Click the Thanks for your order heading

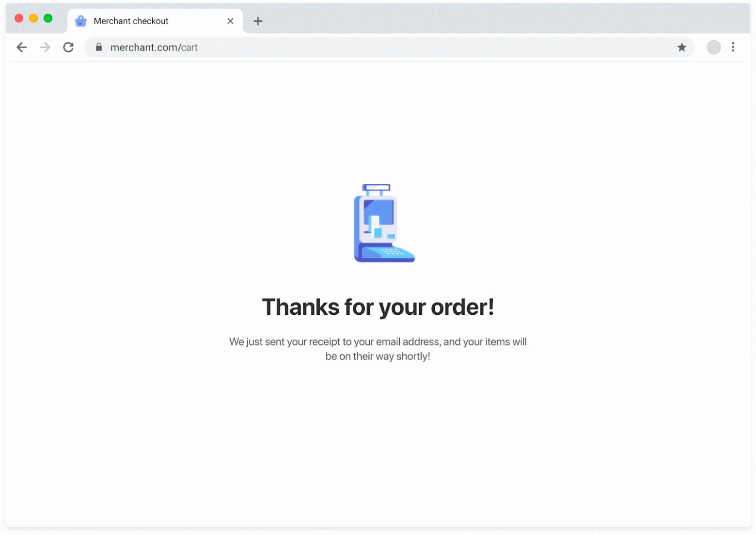pos(378,307)
